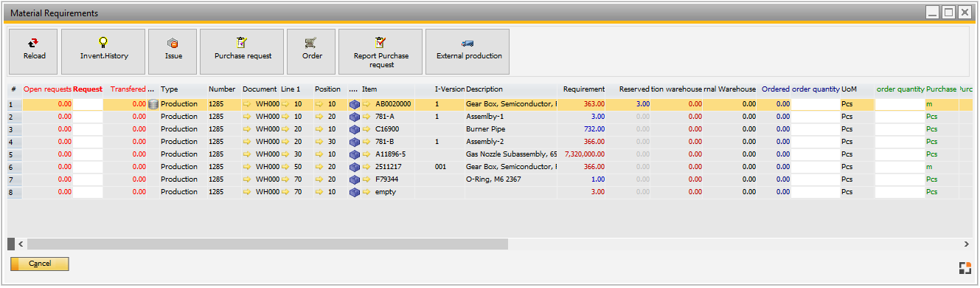The height and width of the screenshot is (288, 980).
Task: Click the Request field in row 4
Action: coord(88,142)
